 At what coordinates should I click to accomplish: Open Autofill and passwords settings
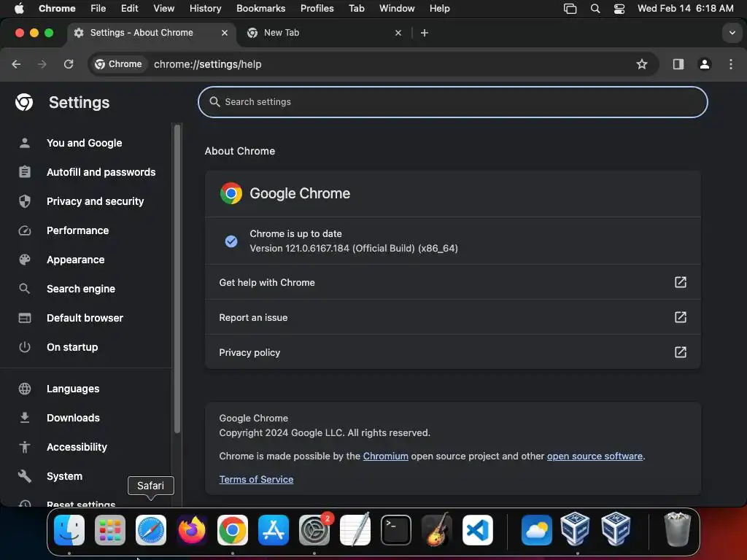(x=101, y=172)
